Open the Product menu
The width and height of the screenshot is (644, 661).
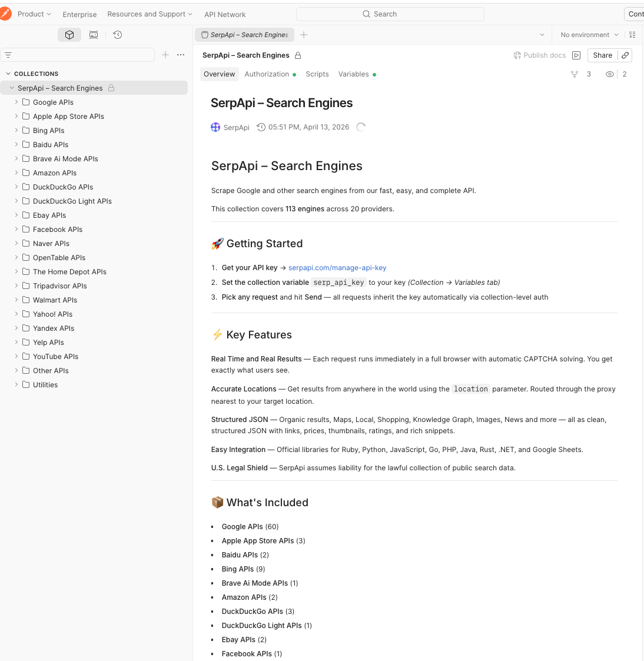(x=34, y=14)
